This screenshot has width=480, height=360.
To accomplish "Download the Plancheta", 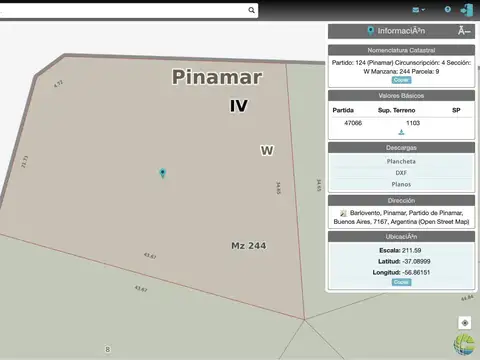I will 401,161.
